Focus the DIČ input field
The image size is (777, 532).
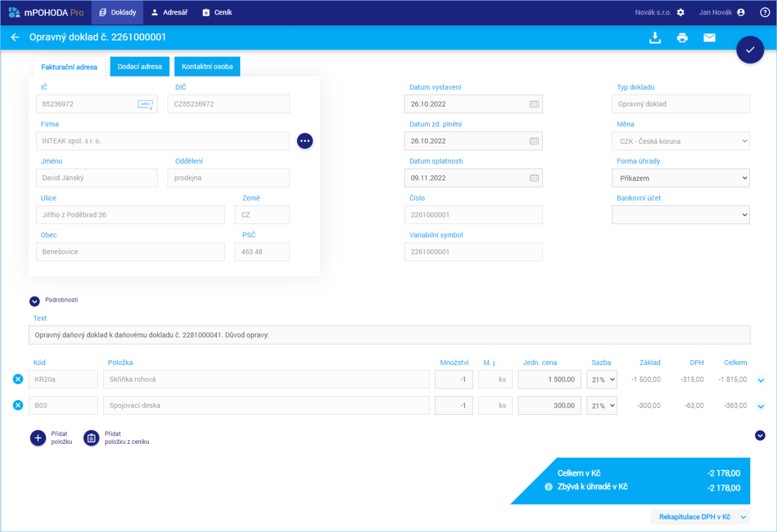click(228, 104)
